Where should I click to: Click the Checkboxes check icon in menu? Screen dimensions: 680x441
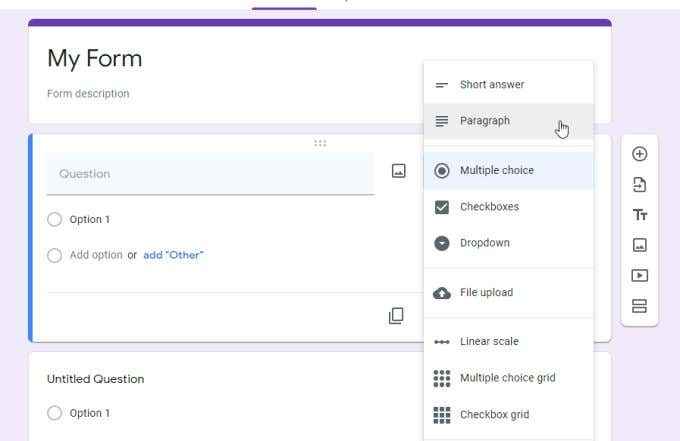point(441,207)
